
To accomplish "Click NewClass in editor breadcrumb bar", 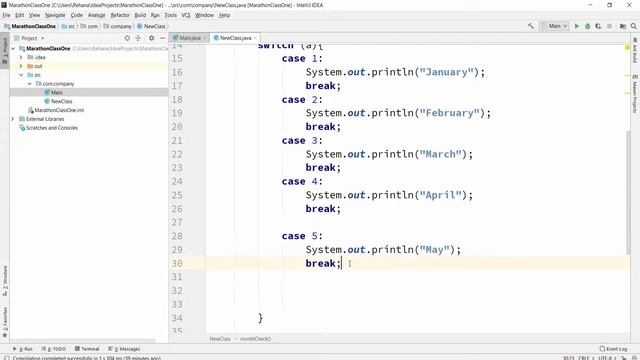I will (220, 339).
